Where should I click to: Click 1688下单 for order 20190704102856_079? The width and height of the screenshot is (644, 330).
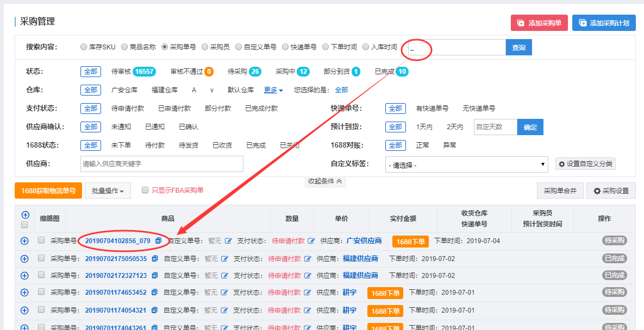click(410, 242)
